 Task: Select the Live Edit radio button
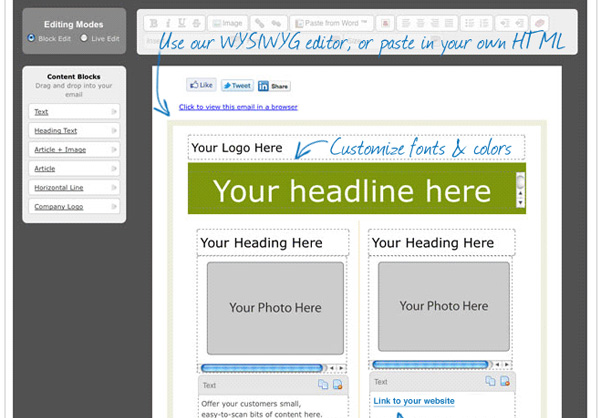(x=84, y=38)
